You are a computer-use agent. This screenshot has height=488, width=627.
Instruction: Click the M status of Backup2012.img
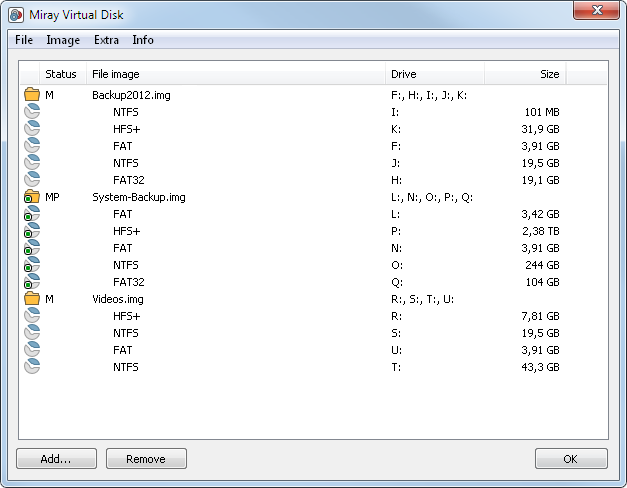(x=49, y=95)
